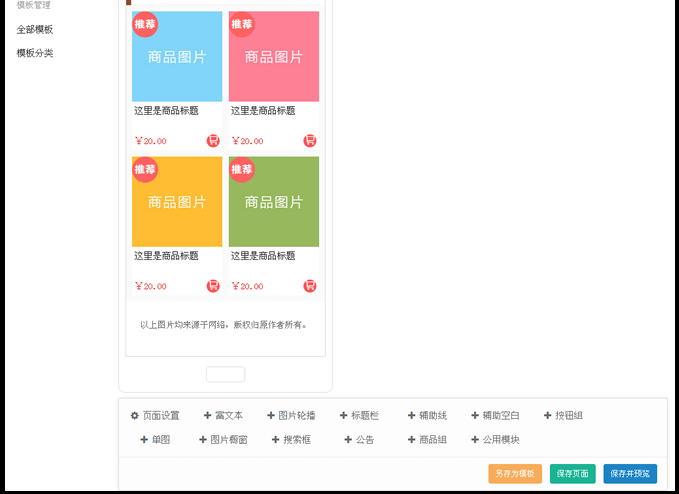Insert a 辅助线 divider line component
This screenshot has width=679, height=494.
tap(427, 415)
